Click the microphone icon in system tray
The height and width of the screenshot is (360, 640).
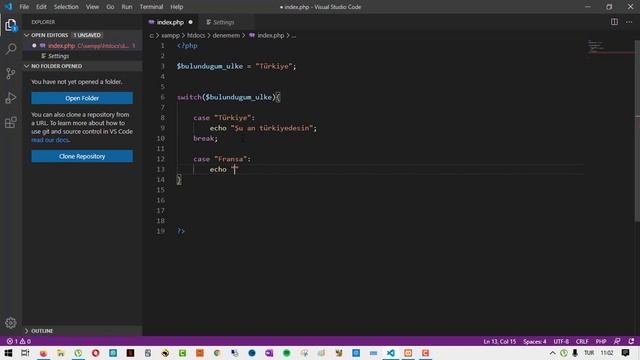[575, 353]
